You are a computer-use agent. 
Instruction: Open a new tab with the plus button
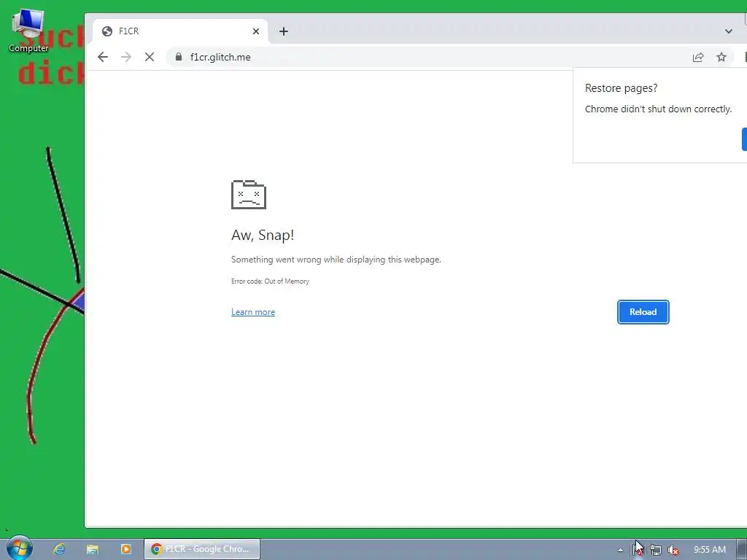pos(284,31)
